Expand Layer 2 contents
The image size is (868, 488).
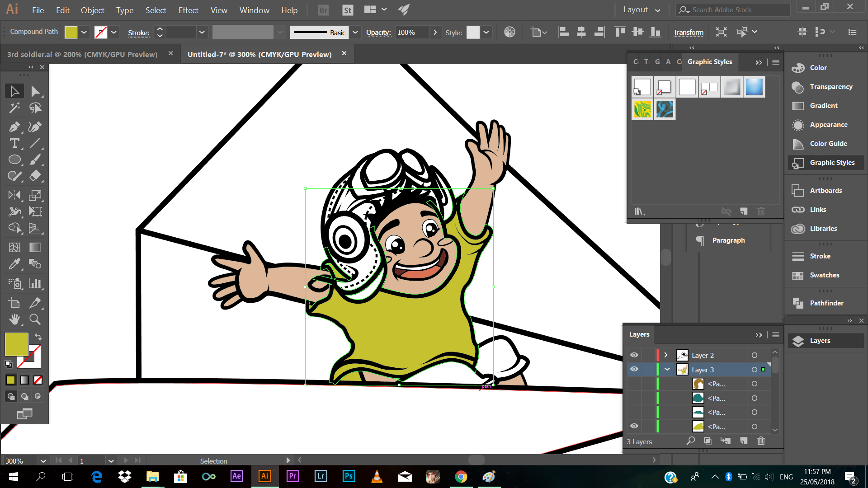click(666, 355)
